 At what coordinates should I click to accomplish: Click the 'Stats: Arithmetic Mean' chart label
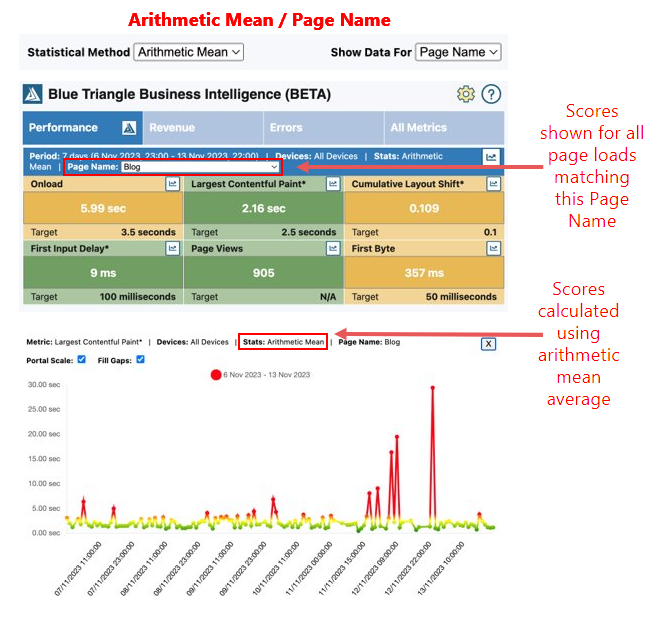(283, 342)
